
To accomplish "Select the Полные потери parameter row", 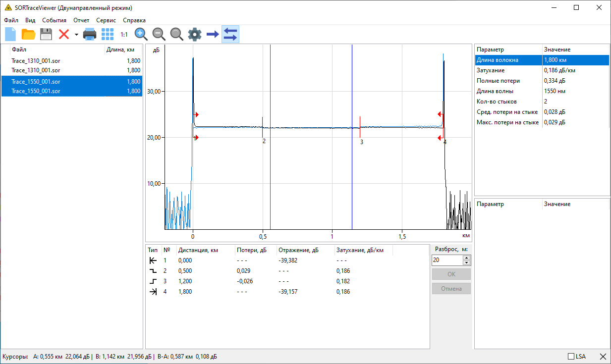I will click(542, 81).
